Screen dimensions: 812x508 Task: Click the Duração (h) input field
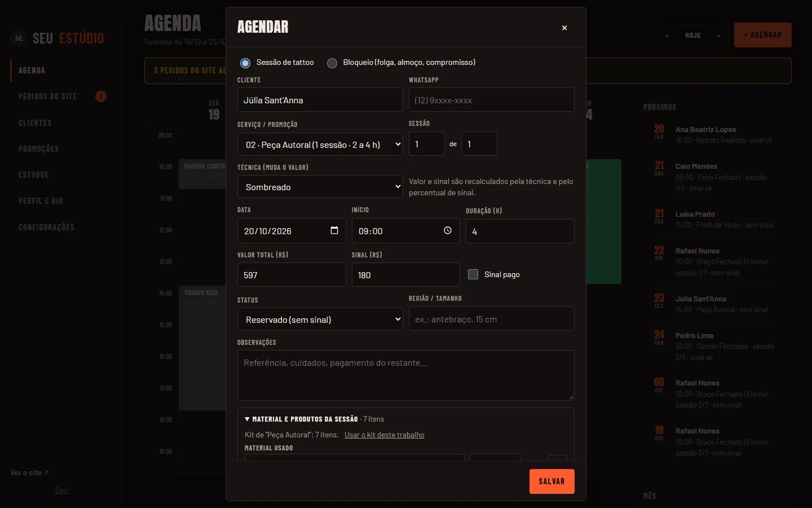tap(520, 231)
